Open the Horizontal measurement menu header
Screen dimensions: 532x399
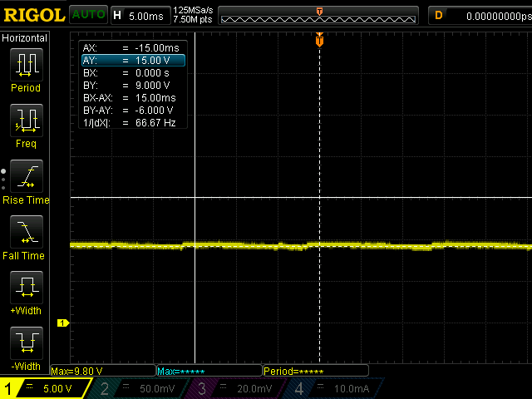(25, 38)
